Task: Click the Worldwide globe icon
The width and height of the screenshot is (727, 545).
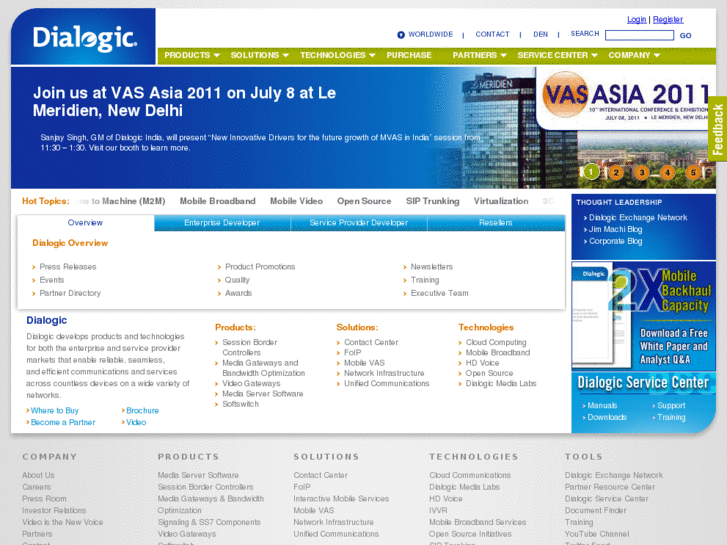Action: pyautogui.click(x=401, y=35)
